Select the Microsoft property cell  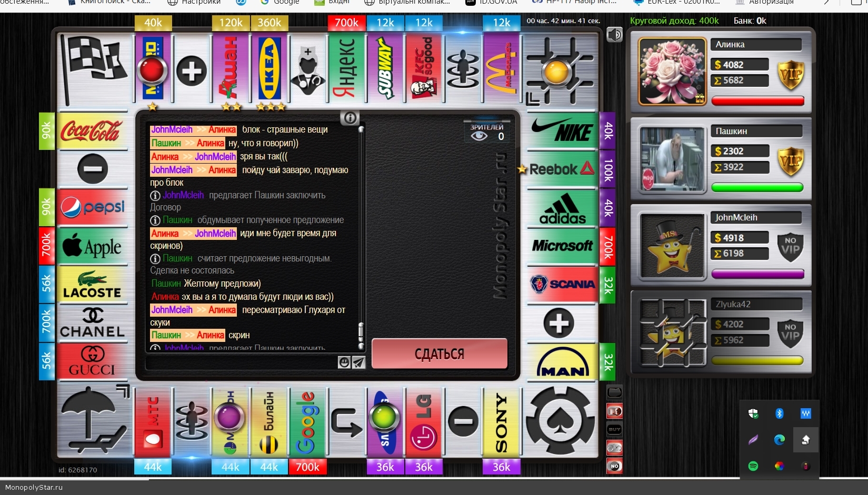pos(562,246)
